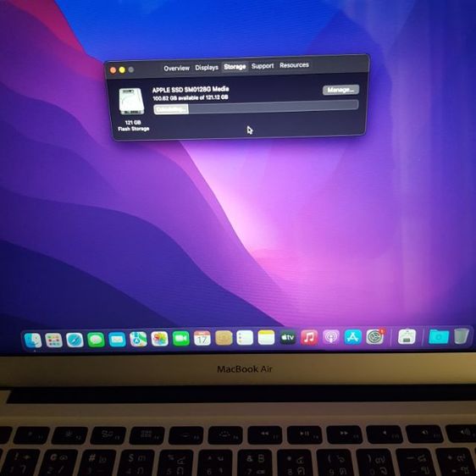The image size is (476, 476).
Task: Switch to the Overview tab
Action: pos(176,68)
